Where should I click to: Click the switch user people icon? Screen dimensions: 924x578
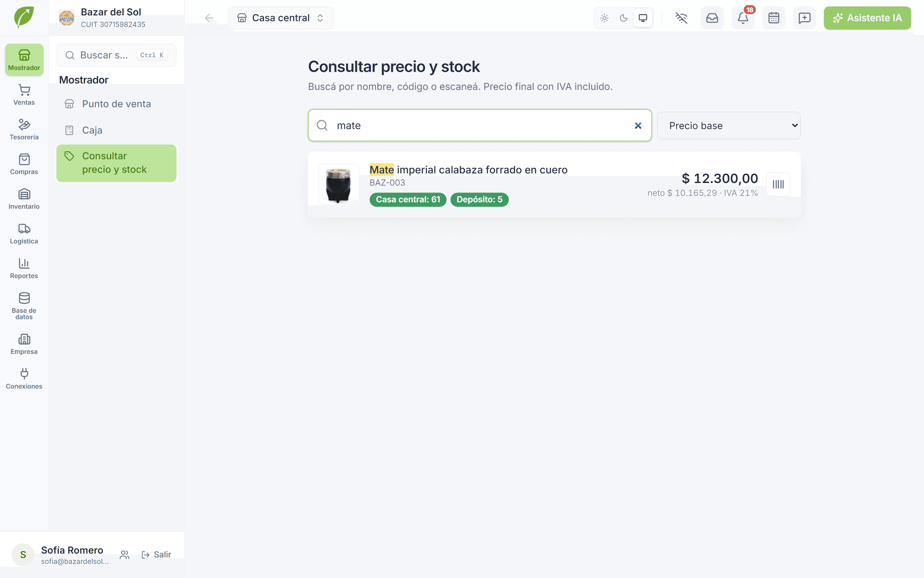tap(124, 555)
